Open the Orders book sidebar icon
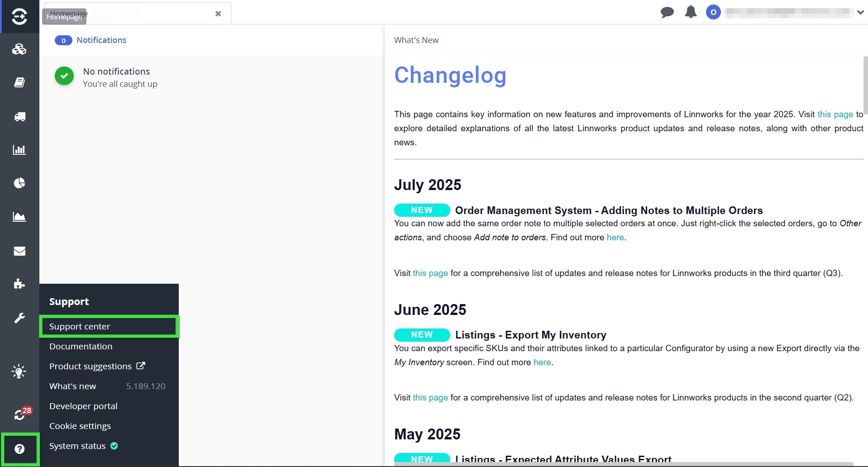Screen dimensions: 868x467 pos(19,82)
